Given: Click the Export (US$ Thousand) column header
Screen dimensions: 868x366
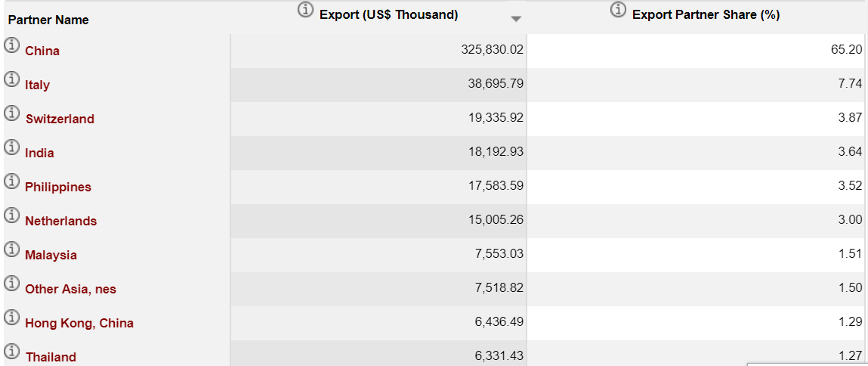Looking at the screenshot, I should (388, 14).
